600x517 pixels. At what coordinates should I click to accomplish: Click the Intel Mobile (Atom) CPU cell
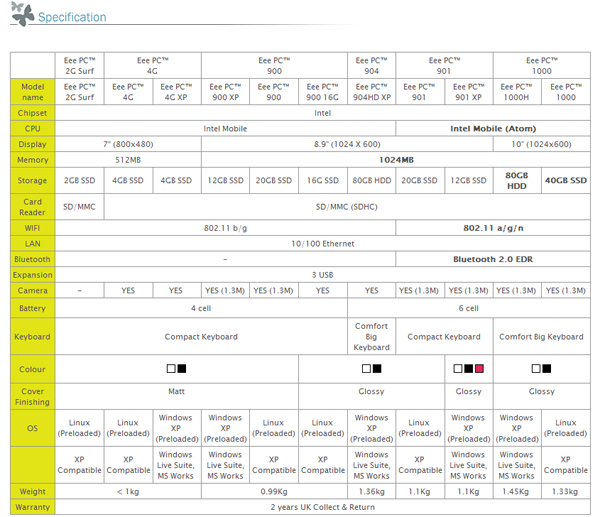(x=493, y=129)
